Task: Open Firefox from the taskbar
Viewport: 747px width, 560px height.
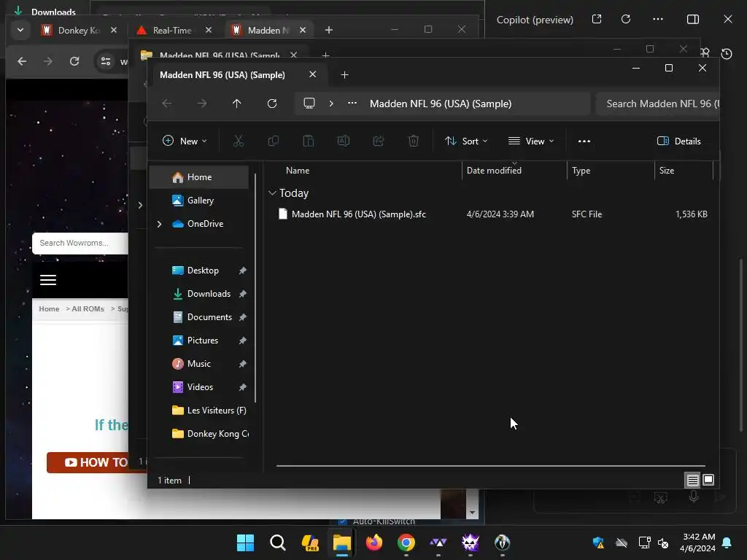Action: click(374, 542)
